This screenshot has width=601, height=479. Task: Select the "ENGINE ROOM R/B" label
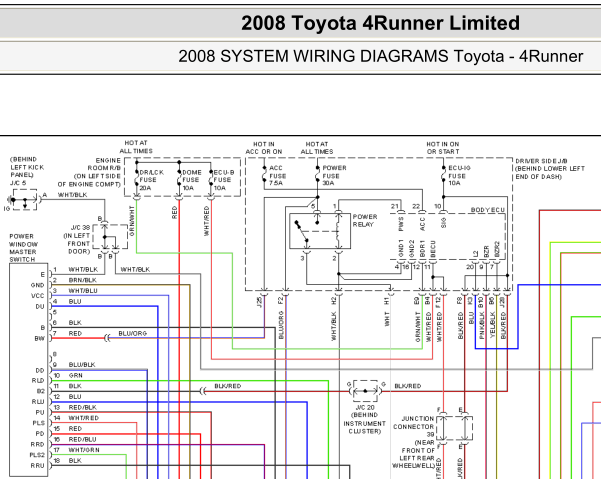(104, 164)
